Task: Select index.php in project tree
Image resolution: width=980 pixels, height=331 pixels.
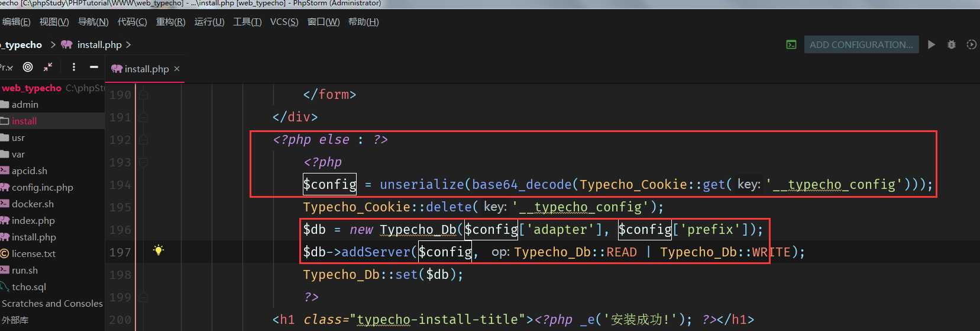Action: [x=33, y=220]
